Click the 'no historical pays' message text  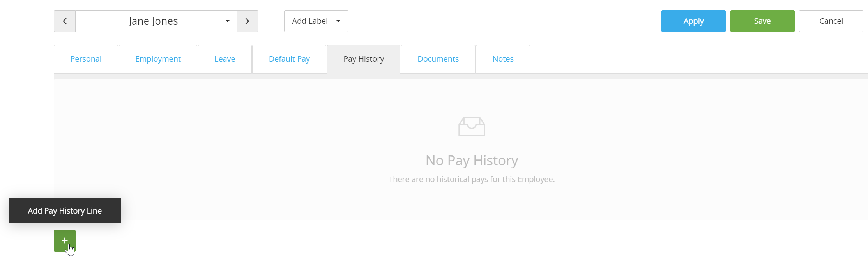(472, 179)
